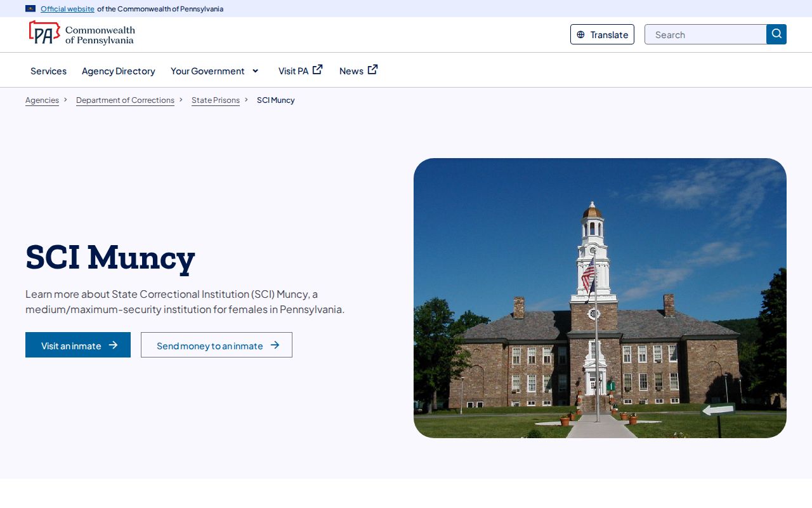Click the 'Learn more about State Correctional Institution' description
812x508 pixels.
185,302
